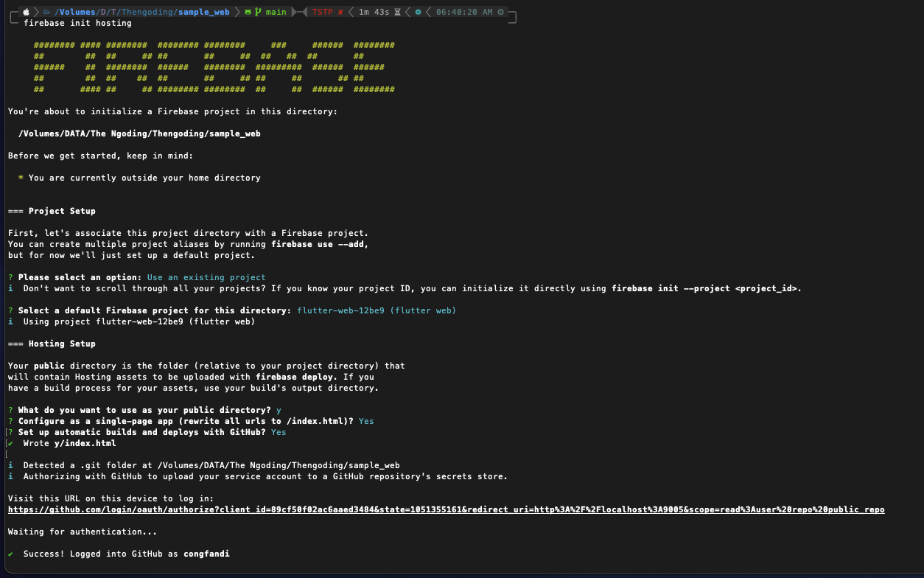Click the bold 'firebase use --add' command

[x=319, y=244]
